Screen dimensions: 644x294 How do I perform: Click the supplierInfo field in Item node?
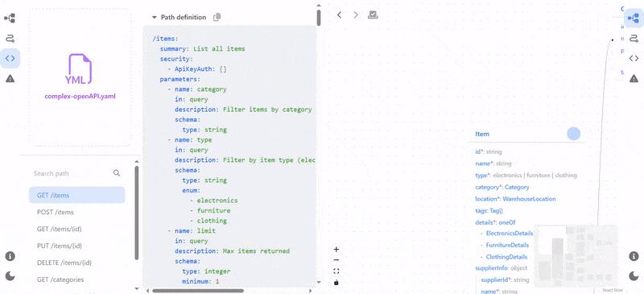(x=501, y=268)
